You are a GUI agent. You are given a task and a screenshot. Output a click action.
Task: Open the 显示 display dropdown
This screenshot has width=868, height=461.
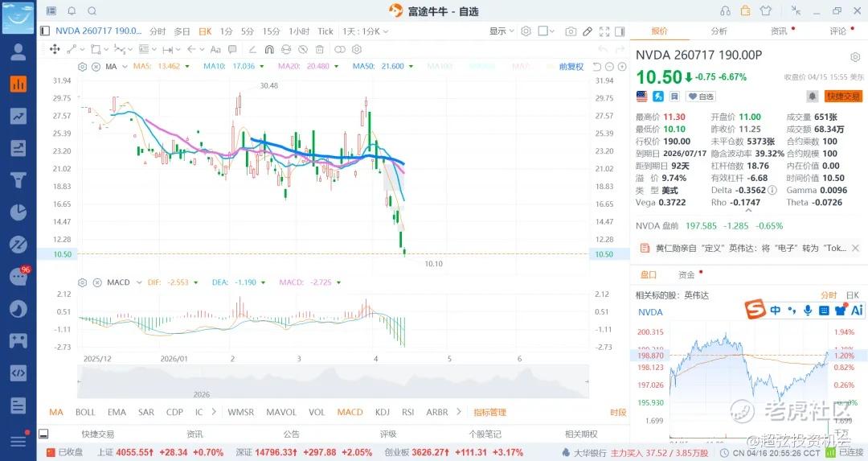pyautogui.click(x=502, y=31)
